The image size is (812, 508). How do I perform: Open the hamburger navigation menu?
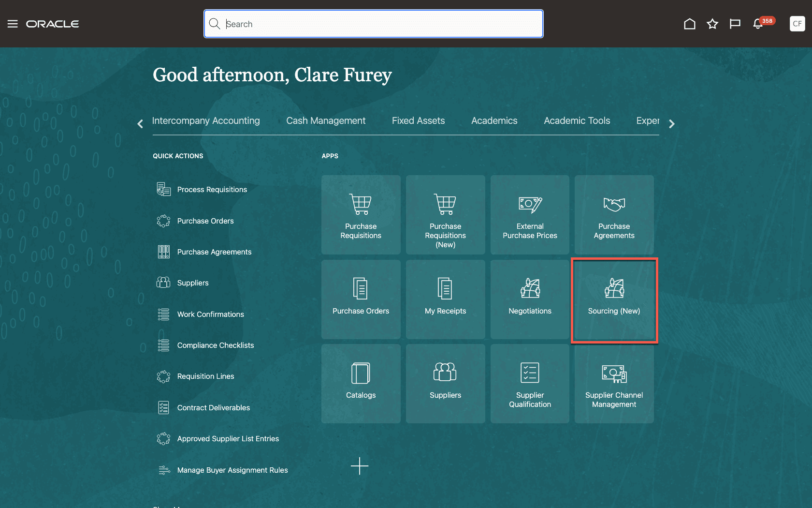pyautogui.click(x=13, y=23)
